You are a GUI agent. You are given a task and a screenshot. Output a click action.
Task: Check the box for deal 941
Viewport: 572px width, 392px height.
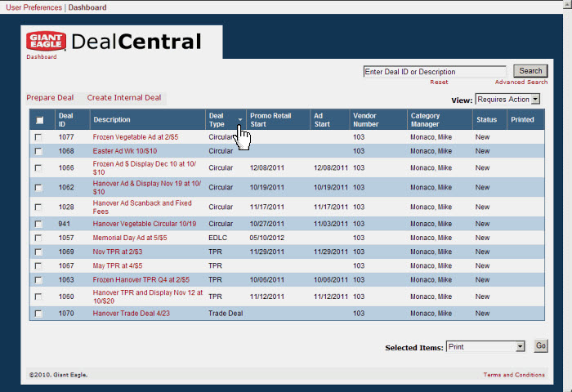[x=38, y=224]
